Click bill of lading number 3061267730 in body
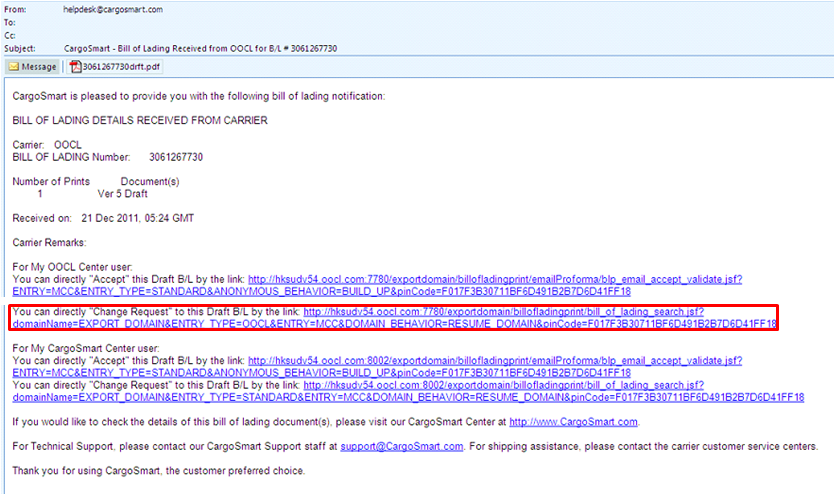The width and height of the screenshot is (834, 495). pyautogui.click(x=175, y=157)
